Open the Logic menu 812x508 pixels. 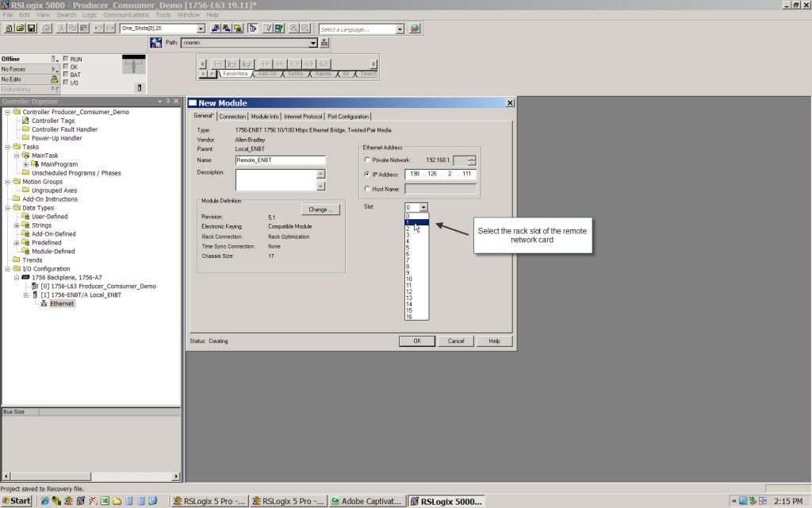(x=89, y=14)
